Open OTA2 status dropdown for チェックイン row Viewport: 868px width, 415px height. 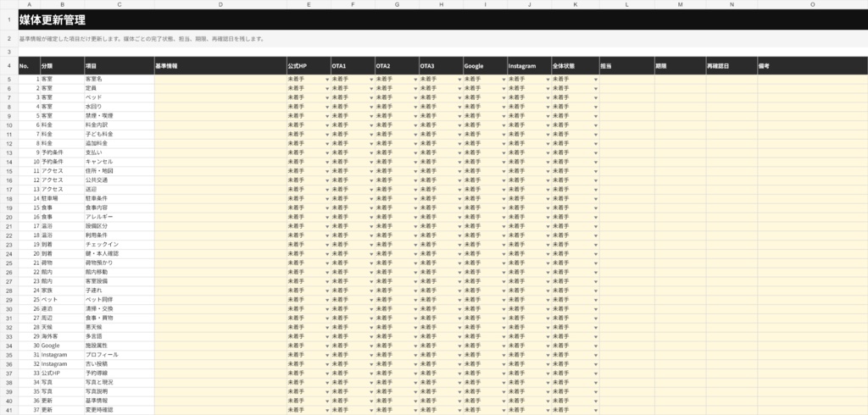(415, 245)
